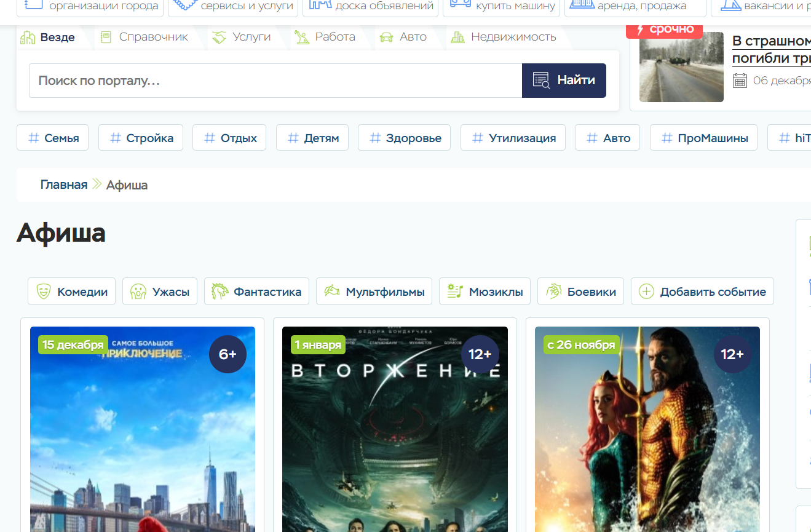Go to Главная via the breadcrumb
811x532 pixels.
click(64, 185)
